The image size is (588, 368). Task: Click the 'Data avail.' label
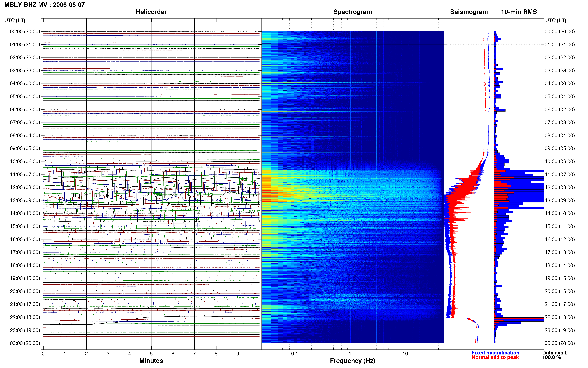point(555,353)
